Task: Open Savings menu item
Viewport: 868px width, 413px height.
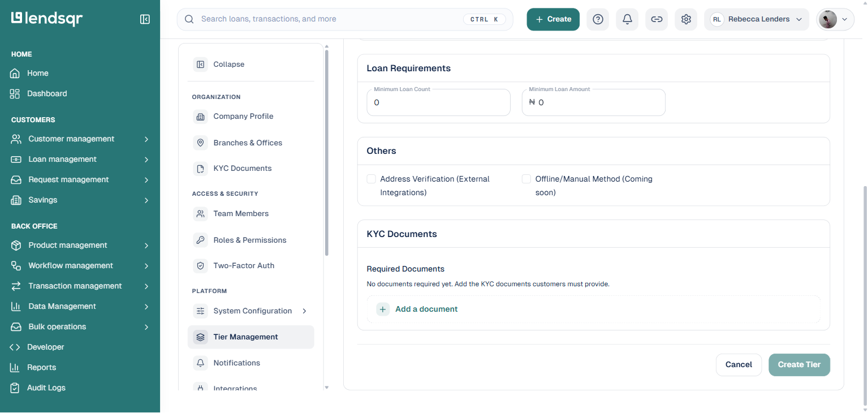Action: [x=80, y=200]
